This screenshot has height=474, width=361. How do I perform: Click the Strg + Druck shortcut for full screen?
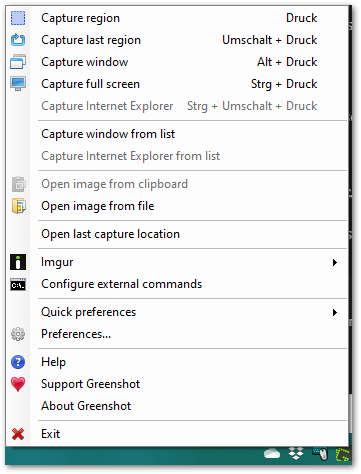284,84
